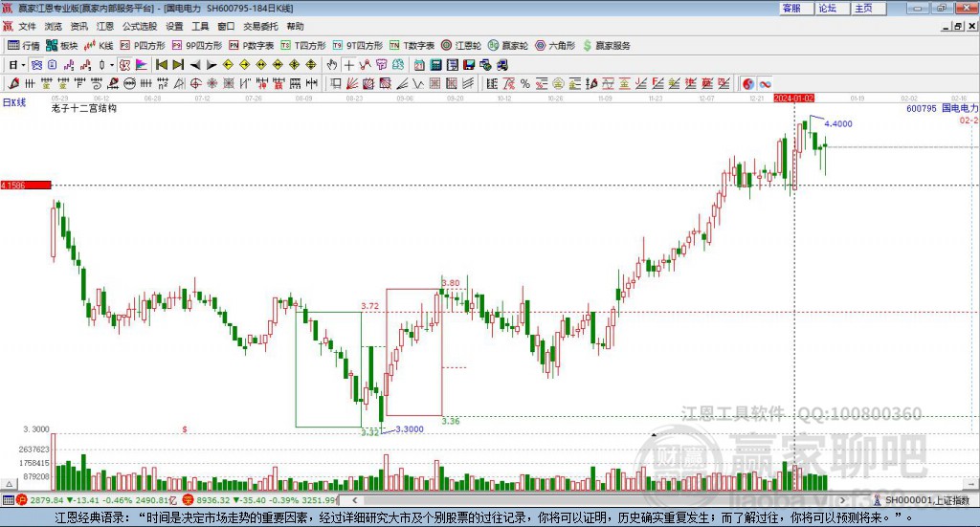Open the P四方形 tool
Screen dimensions: 980x527
[x=143, y=46]
